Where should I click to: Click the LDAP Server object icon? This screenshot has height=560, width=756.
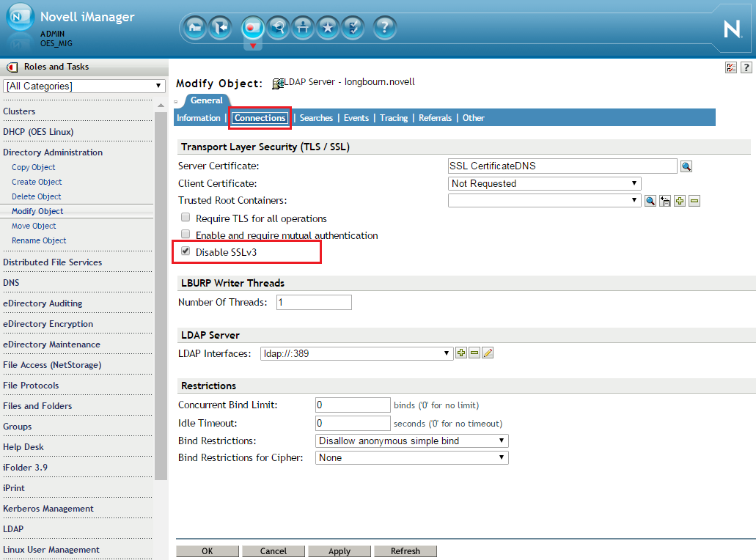click(278, 84)
